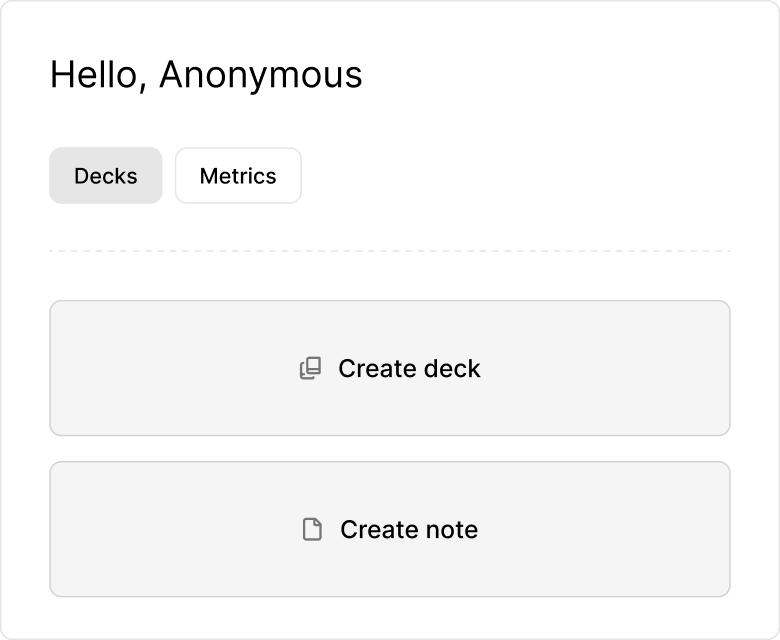Add a new note via Create note
780x640 pixels.
click(x=390, y=529)
